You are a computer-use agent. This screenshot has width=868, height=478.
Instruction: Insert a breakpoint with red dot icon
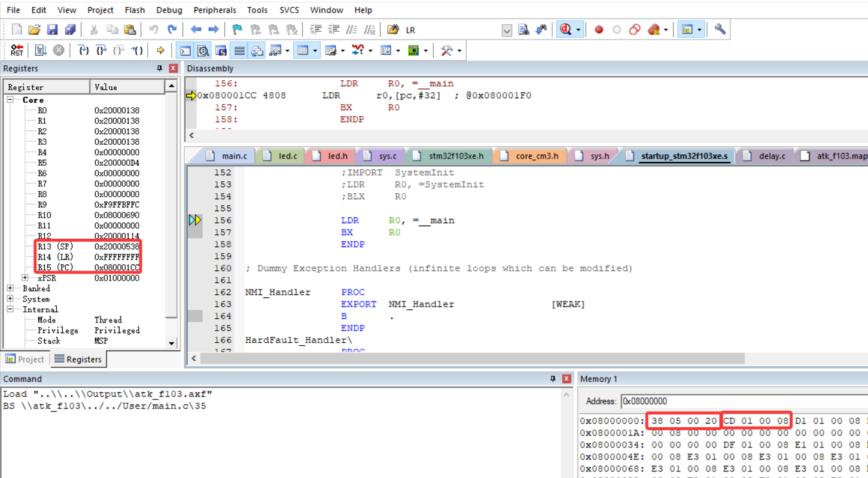[599, 29]
